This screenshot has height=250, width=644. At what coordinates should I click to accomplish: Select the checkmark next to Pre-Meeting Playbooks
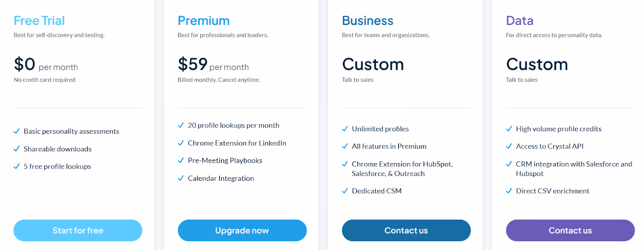coord(181,160)
